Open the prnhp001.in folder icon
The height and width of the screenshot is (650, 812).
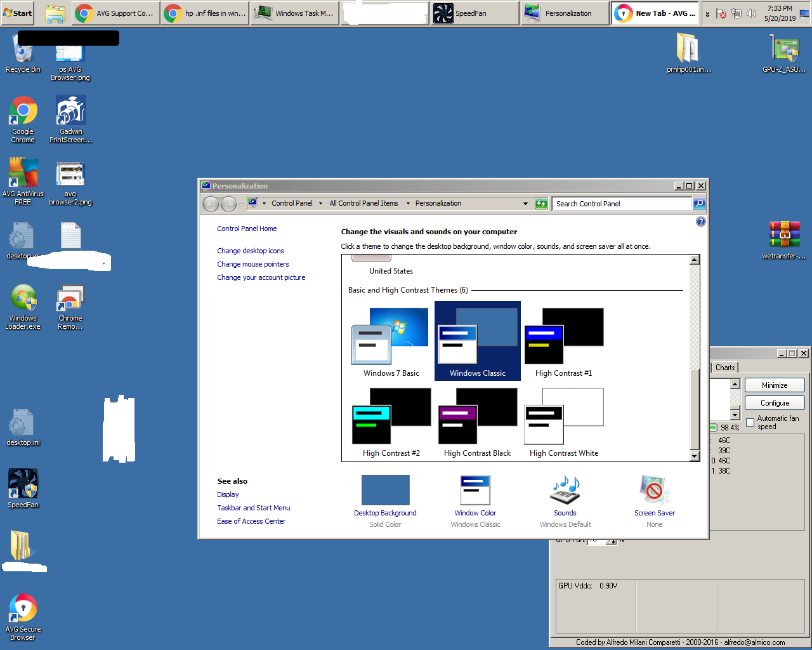[689, 53]
